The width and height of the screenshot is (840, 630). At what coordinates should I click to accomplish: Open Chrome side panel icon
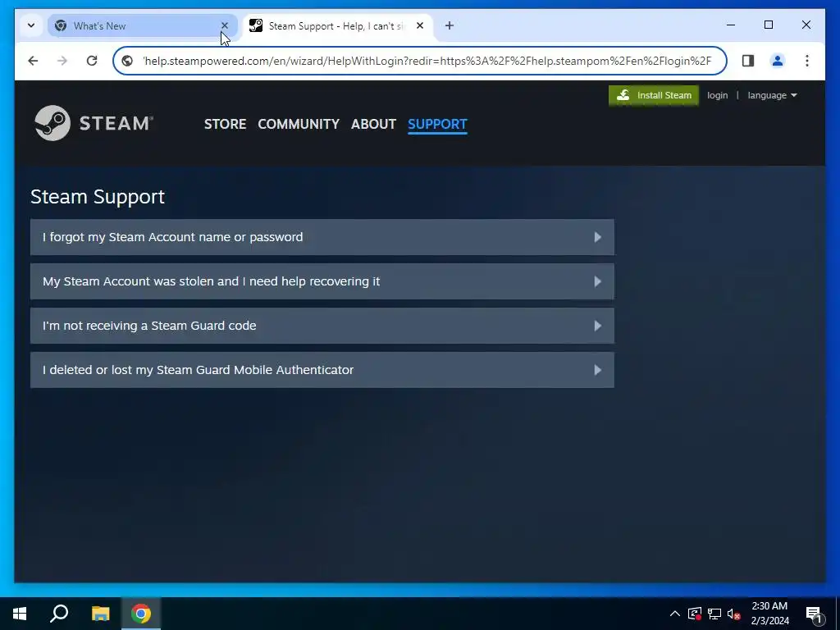[748, 61]
